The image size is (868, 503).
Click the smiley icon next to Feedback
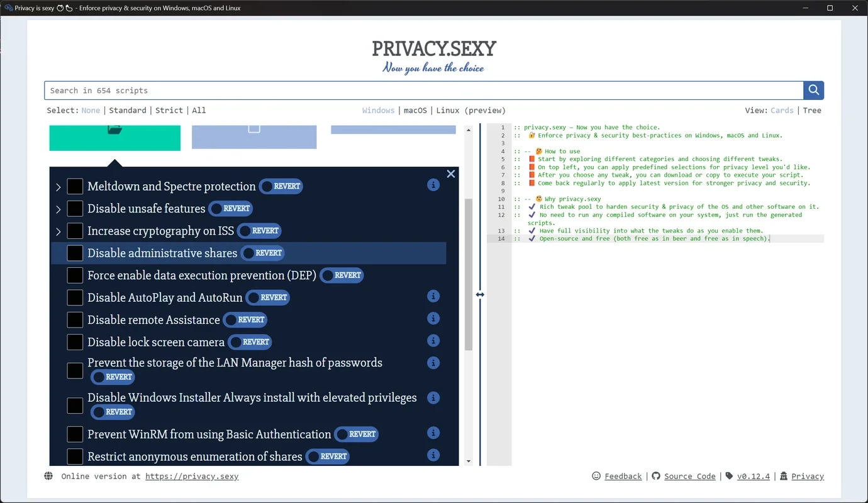click(x=596, y=476)
